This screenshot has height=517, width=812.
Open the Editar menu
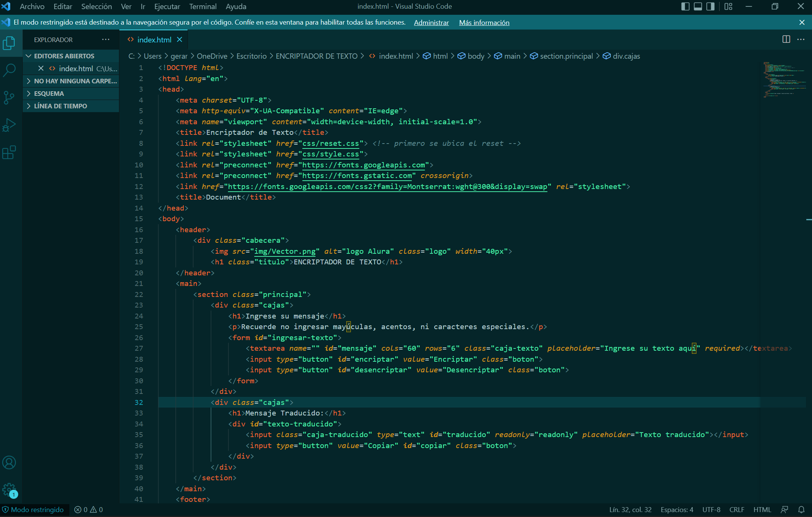click(x=63, y=6)
